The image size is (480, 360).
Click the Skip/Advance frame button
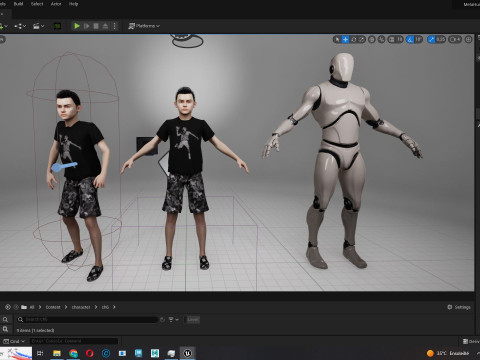point(87,26)
